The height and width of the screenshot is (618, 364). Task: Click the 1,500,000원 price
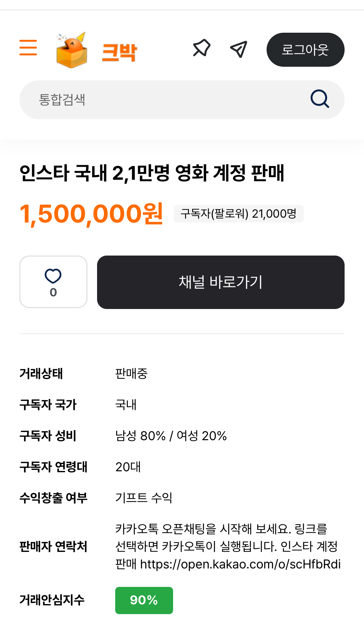(91, 214)
